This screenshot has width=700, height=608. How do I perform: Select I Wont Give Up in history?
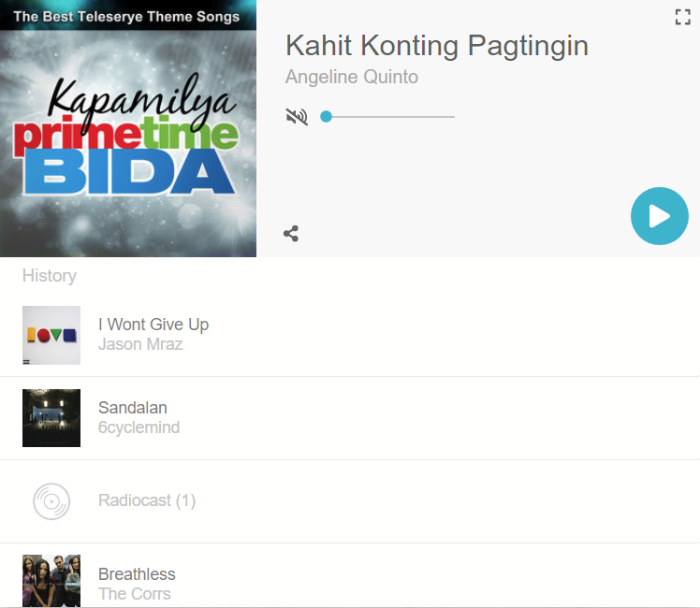tap(350, 335)
